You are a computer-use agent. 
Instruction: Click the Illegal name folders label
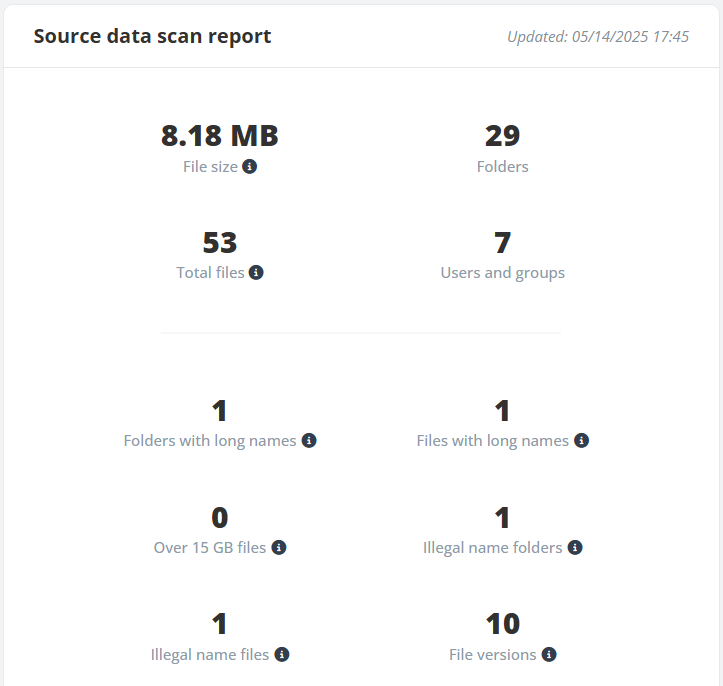click(492, 548)
